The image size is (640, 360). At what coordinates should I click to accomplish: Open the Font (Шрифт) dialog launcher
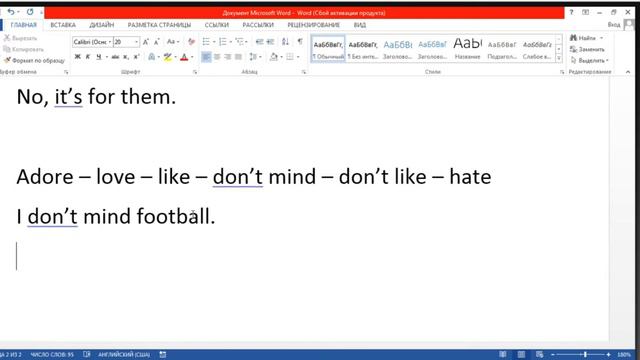pyautogui.click(x=195, y=72)
